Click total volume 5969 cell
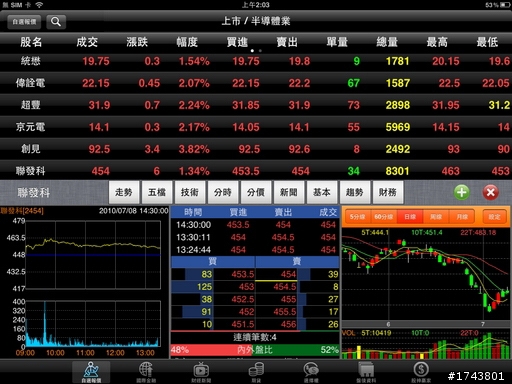Viewport: 512px width, 384px height. (398, 127)
